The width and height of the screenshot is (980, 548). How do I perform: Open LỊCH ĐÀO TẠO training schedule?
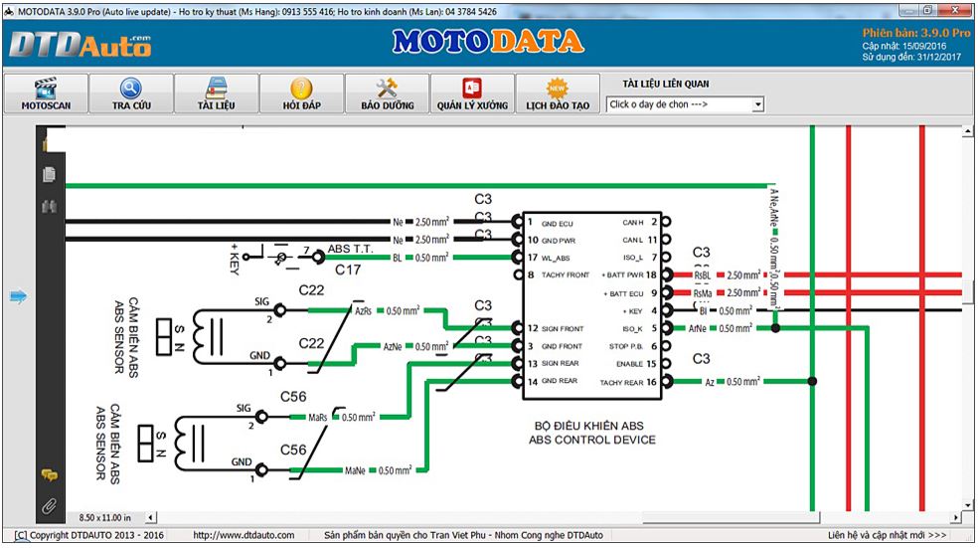(x=558, y=93)
